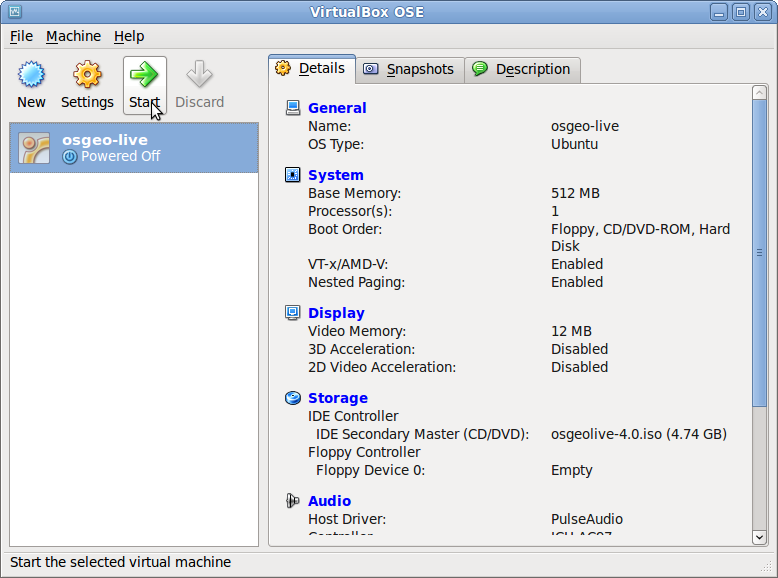Open the File menu
Screen dimensions: 778x578
[x=21, y=36]
